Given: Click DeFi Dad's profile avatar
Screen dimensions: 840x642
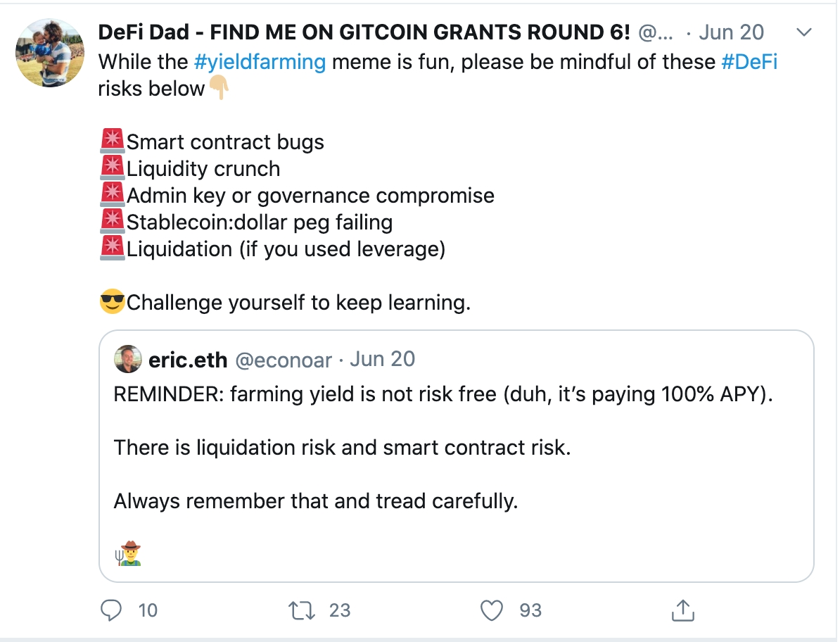Looking at the screenshot, I should pos(50,53).
